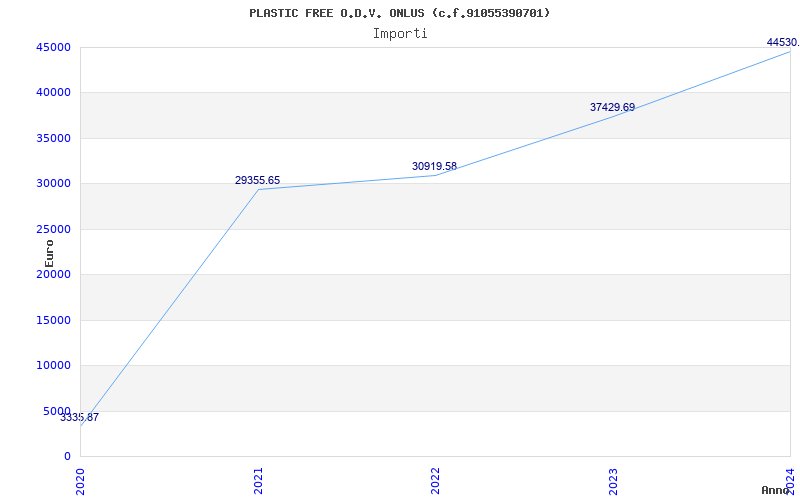Click the 0 y-axis tick label
This screenshot has height=500, width=800.
click(67, 456)
